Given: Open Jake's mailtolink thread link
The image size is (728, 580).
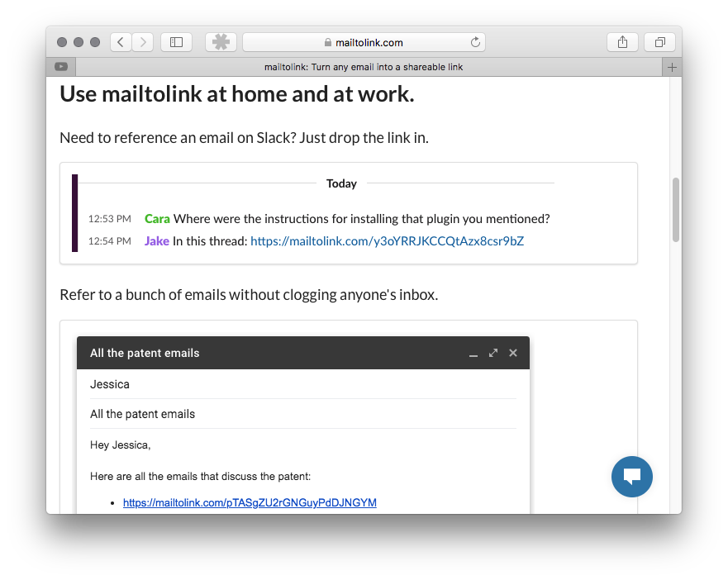Looking at the screenshot, I should (x=388, y=241).
